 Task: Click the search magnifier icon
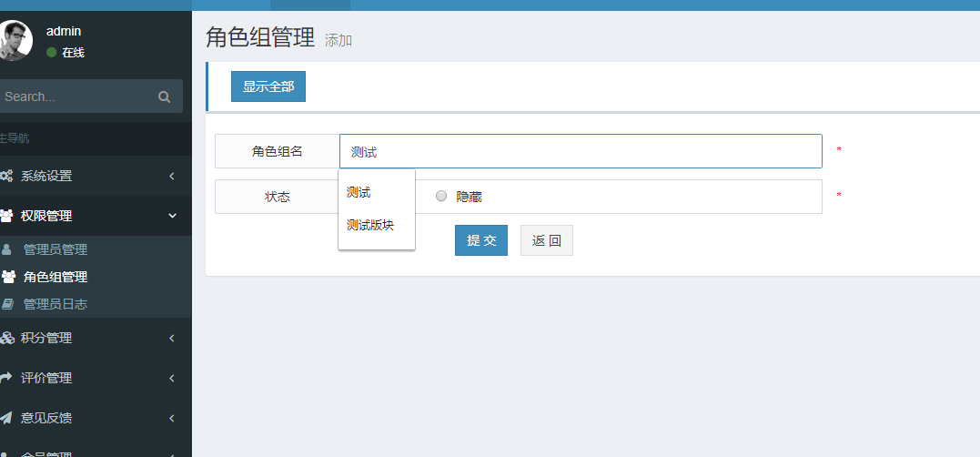click(x=165, y=96)
